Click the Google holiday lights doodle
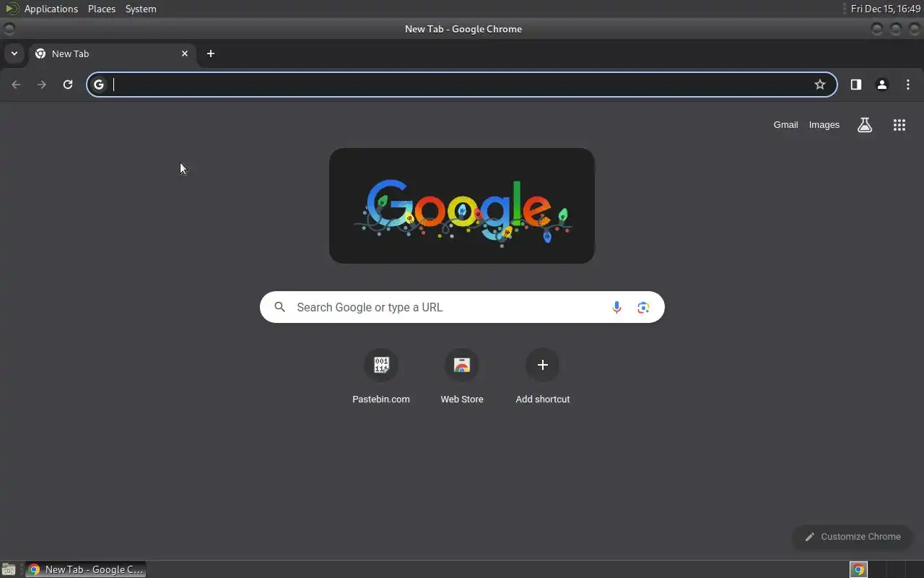The height and width of the screenshot is (578, 924). 462,206
